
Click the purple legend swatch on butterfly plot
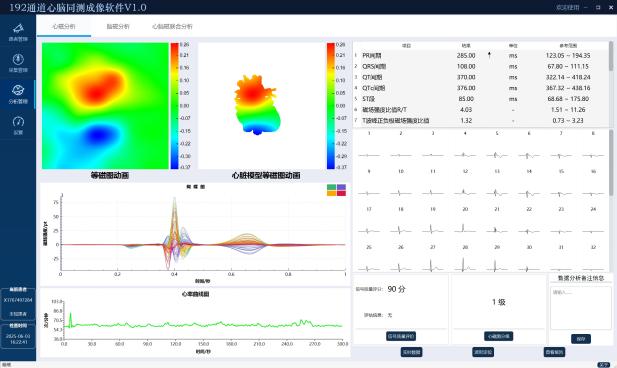(x=341, y=187)
